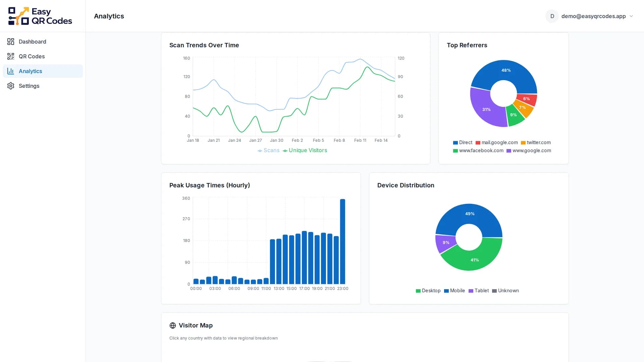Click the Easy QR Codes logo
Image resolution: width=644 pixels, height=362 pixels.
point(40,16)
